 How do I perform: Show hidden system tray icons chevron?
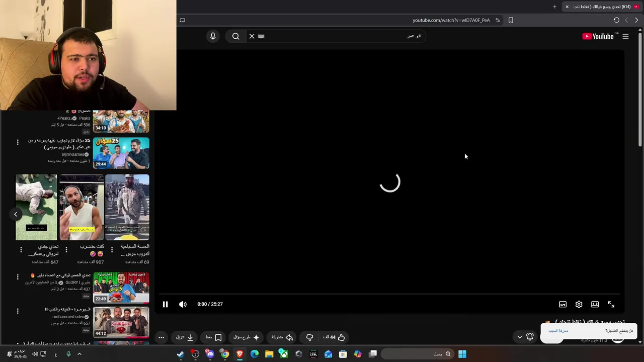tap(79, 354)
